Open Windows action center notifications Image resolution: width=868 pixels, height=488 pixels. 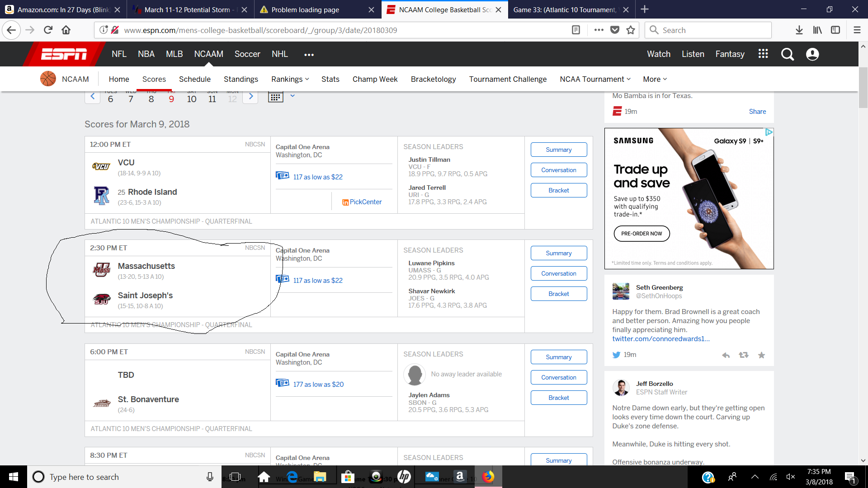[850, 477]
